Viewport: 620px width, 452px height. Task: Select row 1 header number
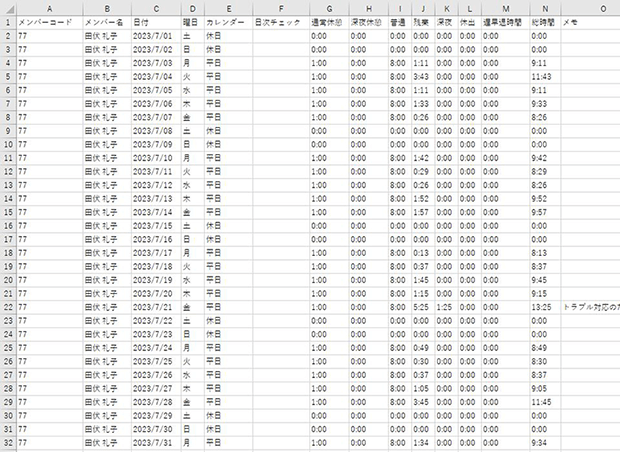[7, 20]
